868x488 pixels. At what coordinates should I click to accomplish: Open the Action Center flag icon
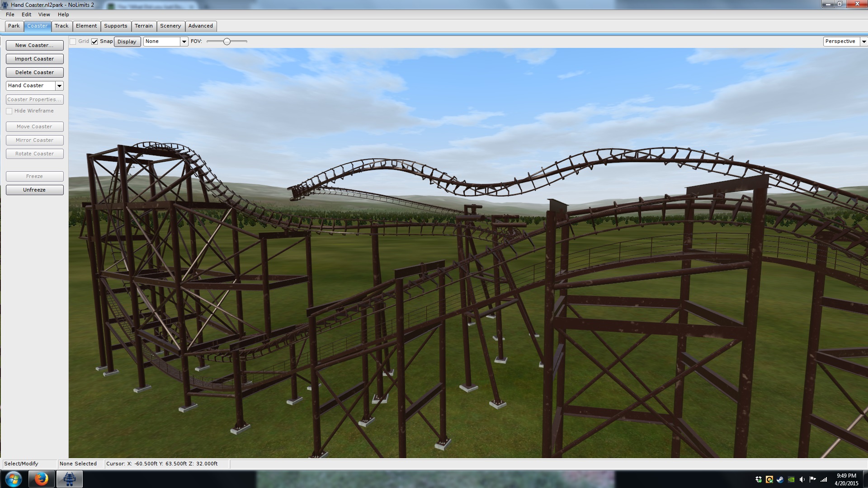[813, 479]
